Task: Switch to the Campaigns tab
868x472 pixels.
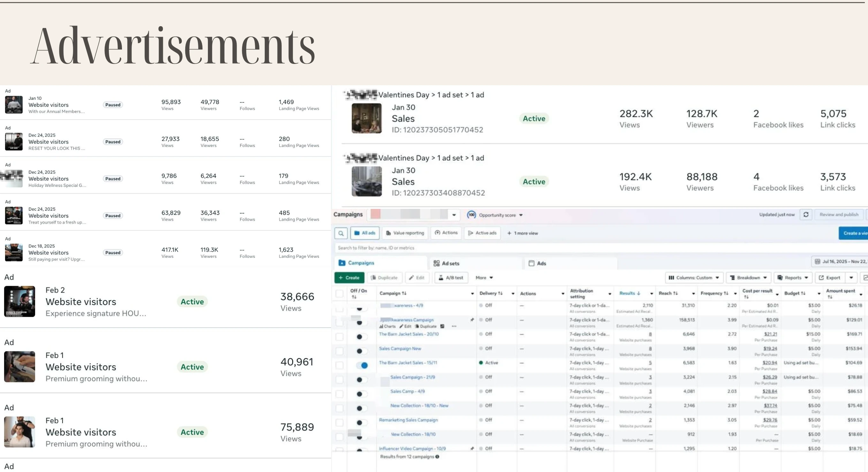Action: point(381,263)
